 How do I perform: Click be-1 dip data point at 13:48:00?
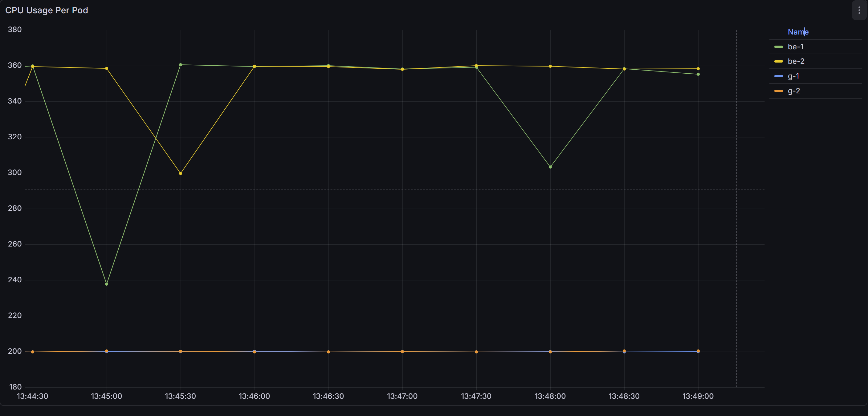[550, 167]
